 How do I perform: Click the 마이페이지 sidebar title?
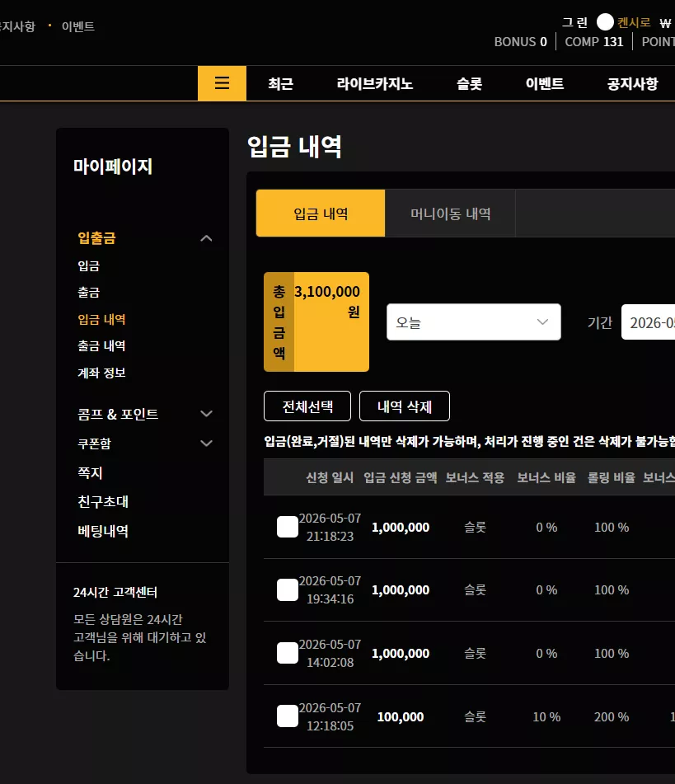point(113,166)
